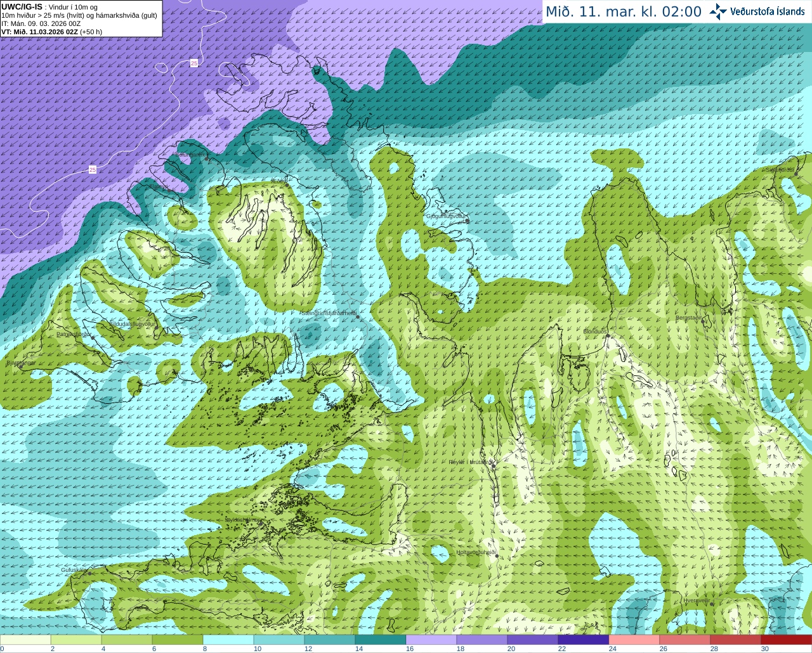Click the Holtavörðuheiði station label

click(x=476, y=552)
